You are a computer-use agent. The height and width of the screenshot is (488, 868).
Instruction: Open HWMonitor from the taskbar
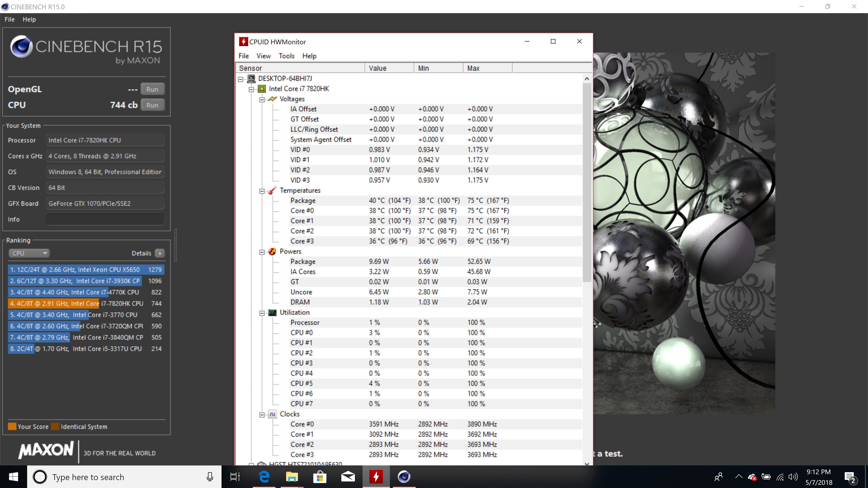(x=376, y=476)
